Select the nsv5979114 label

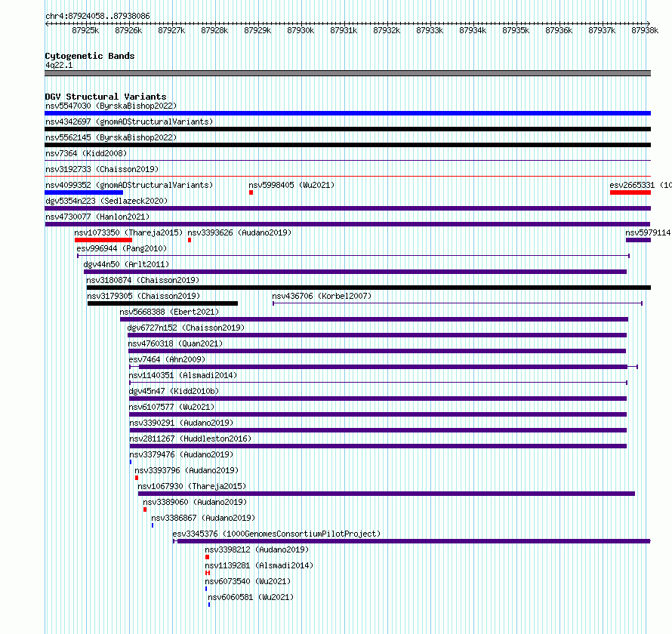[x=648, y=232]
